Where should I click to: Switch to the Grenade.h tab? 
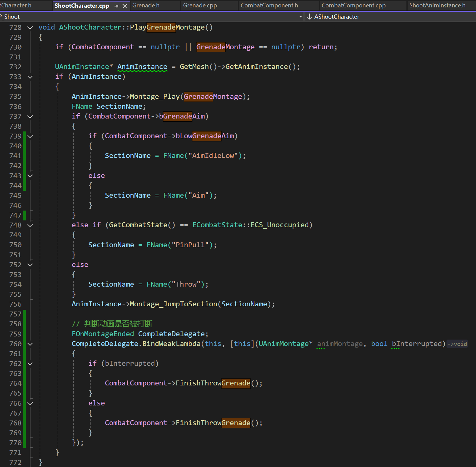pyautogui.click(x=146, y=6)
